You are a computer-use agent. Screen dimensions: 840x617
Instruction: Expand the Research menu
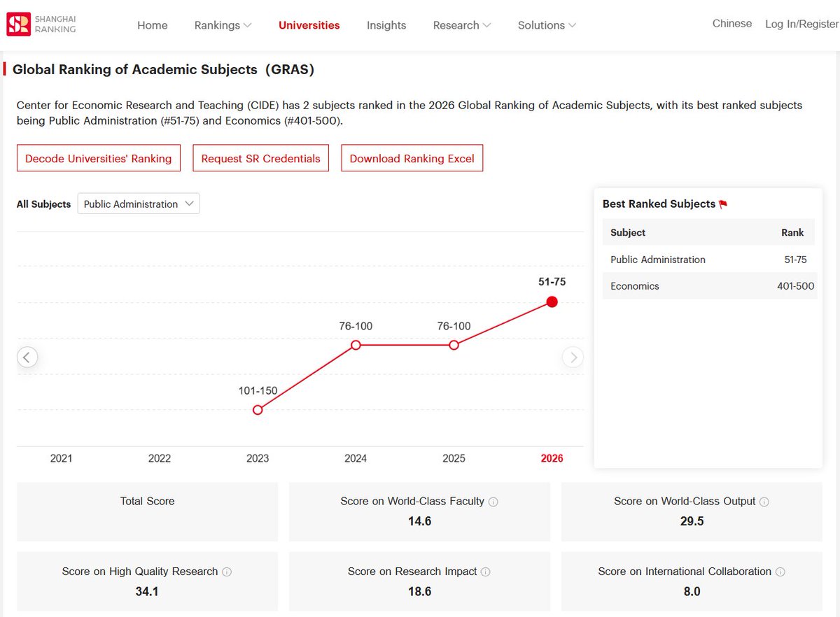pyautogui.click(x=462, y=25)
